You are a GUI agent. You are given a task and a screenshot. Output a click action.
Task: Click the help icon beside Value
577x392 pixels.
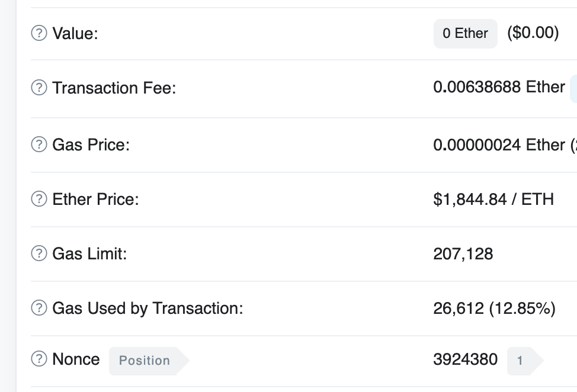click(39, 33)
